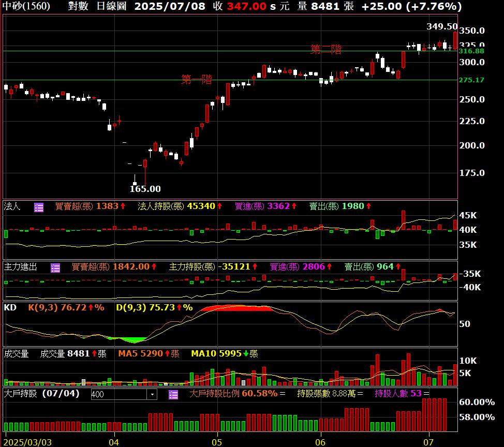Expand the 400 threshold dropdown arrow
The height and width of the screenshot is (447, 504).
[x=152, y=394]
